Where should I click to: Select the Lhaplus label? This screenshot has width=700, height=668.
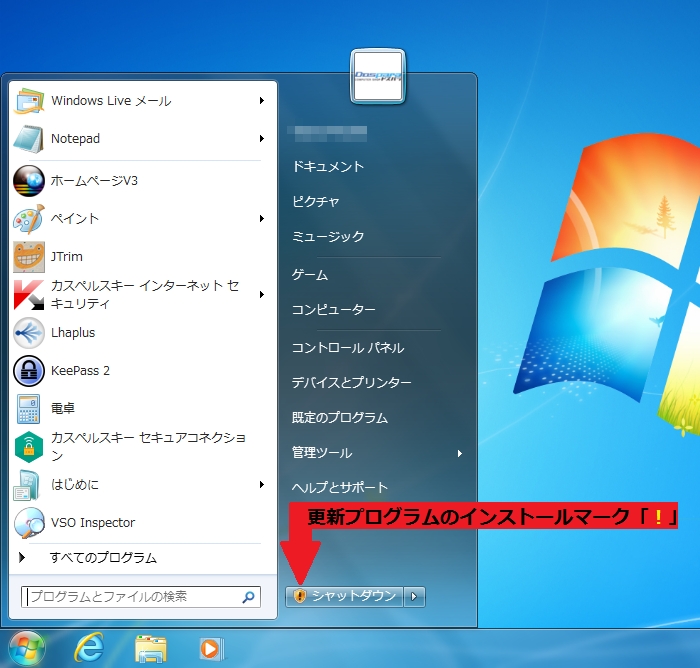pyautogui.click(x=73, y=333)
